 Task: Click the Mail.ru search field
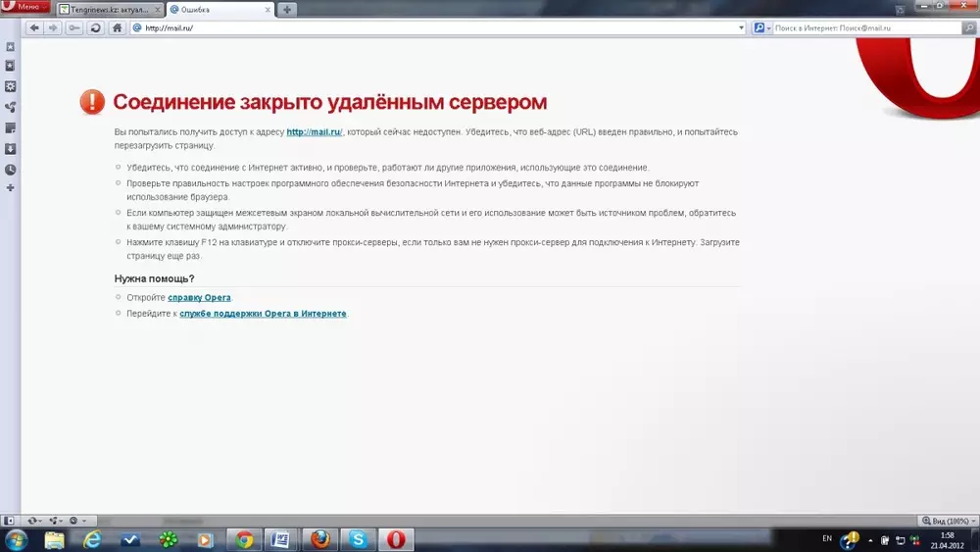coord(862,28)
